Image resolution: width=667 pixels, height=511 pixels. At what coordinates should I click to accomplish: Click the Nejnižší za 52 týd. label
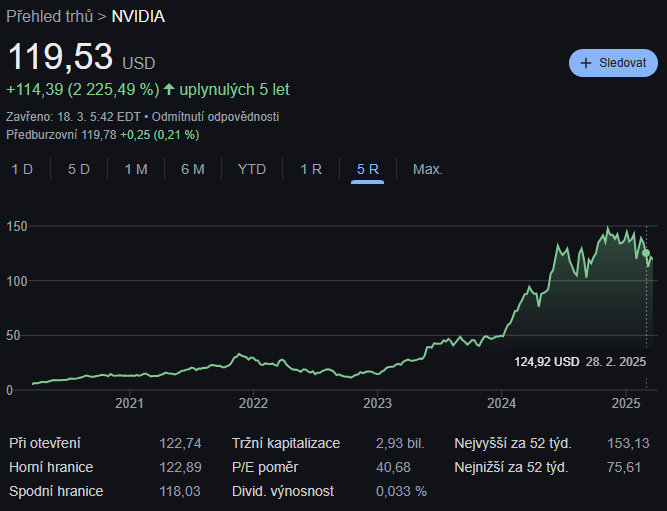[x=511, y=467]
